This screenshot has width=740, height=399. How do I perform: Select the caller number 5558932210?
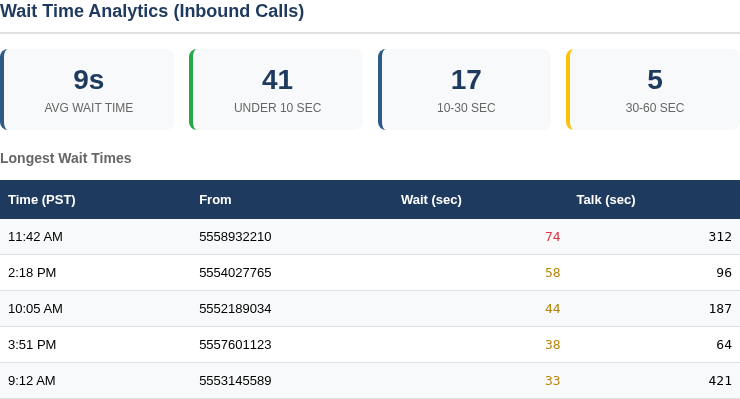tap(235, 237)
